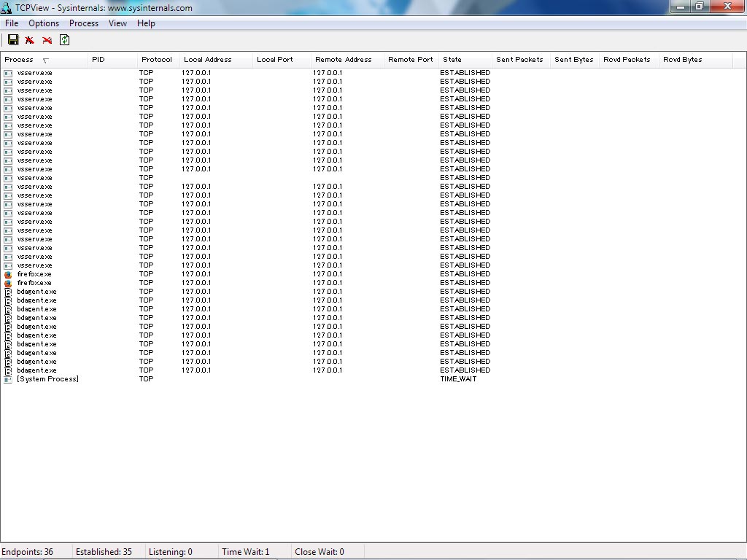Image resolution: width=747 pixels, height=560 pixels.
Task: Open the Process menu
Action: pos(84,23)
